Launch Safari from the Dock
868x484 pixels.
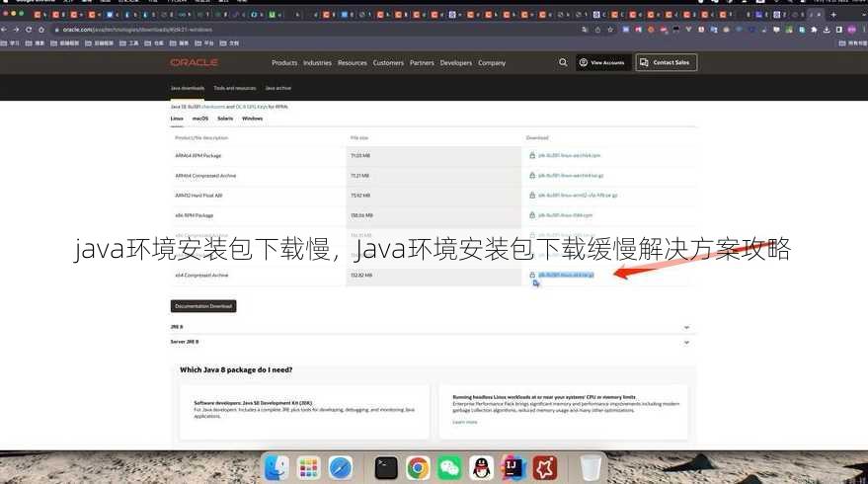[340, 468]
